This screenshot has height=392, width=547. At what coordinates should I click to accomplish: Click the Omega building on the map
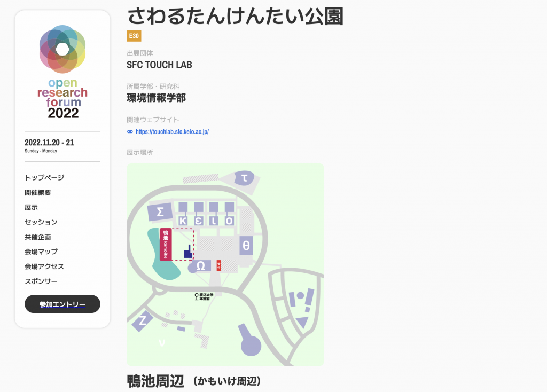coord(200,266)
